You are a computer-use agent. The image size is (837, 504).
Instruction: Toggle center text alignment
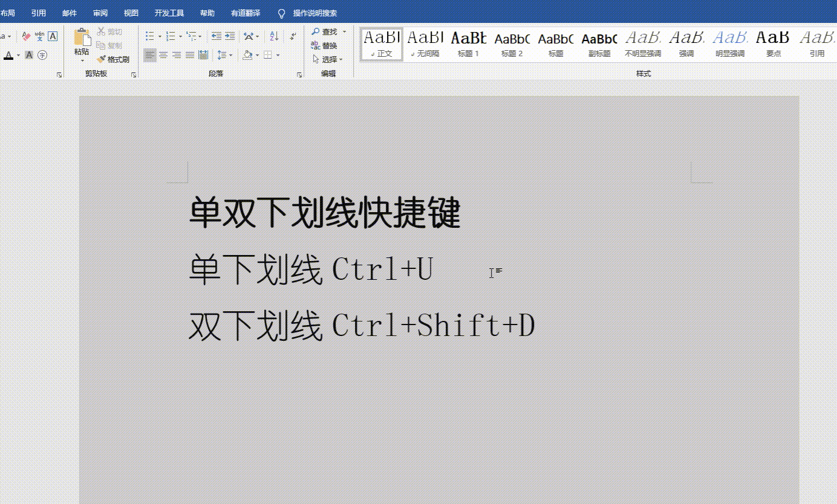point(163,55)
